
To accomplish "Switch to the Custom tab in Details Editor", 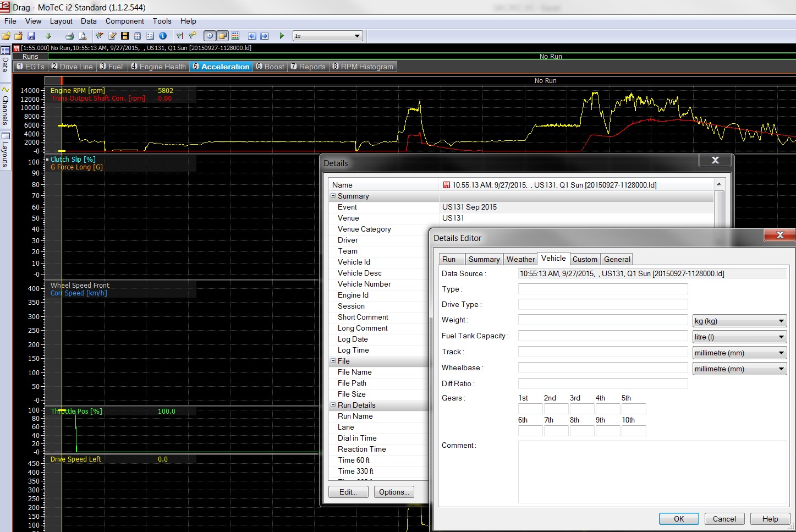I will click(x=585, y=259).
